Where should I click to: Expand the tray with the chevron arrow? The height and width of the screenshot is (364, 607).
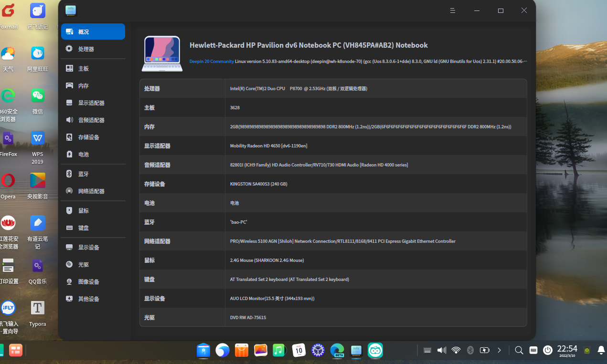click(x=499, y=350)
